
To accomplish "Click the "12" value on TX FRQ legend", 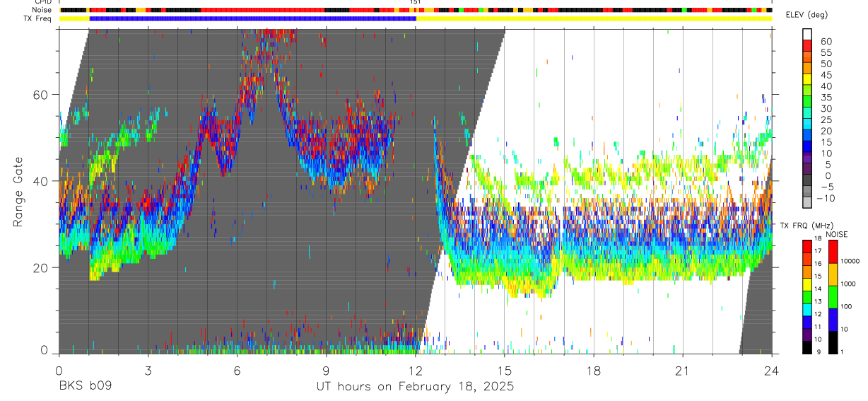I will coord(819,314).
